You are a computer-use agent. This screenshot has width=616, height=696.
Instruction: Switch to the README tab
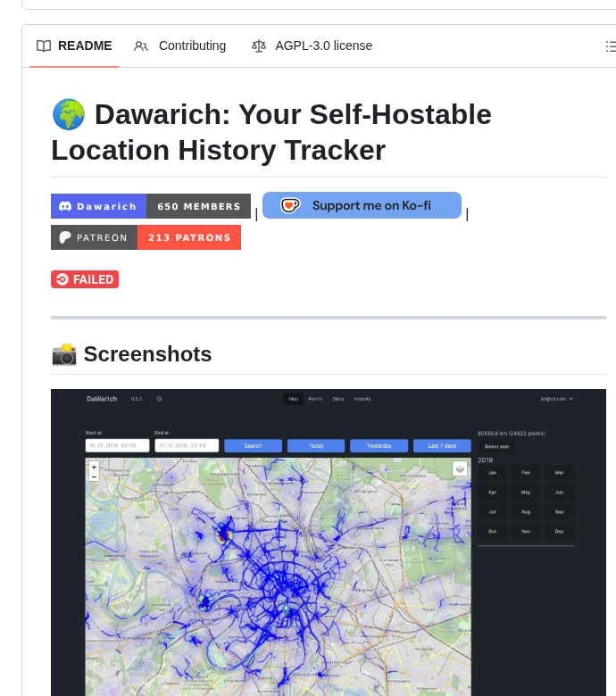74,46
